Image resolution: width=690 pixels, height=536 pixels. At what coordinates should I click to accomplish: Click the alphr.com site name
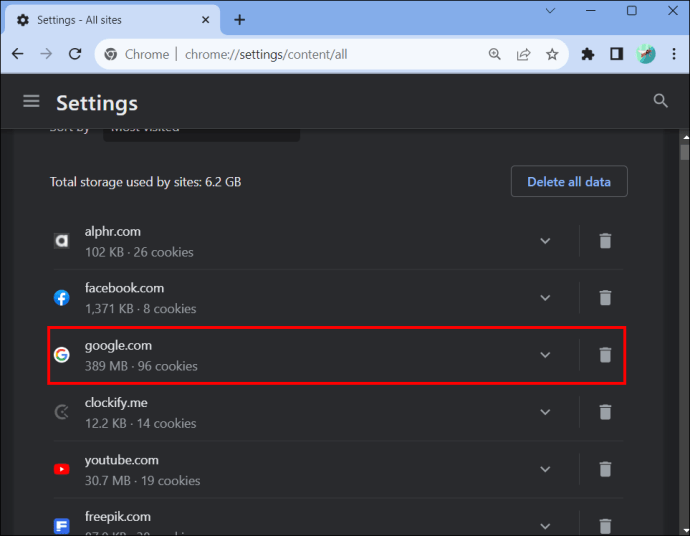[x=113, y=231]
